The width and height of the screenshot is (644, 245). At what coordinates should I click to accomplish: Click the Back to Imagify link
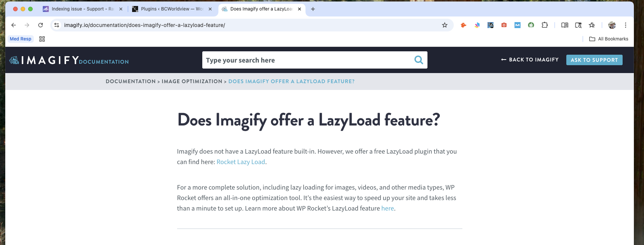point(530,60)
